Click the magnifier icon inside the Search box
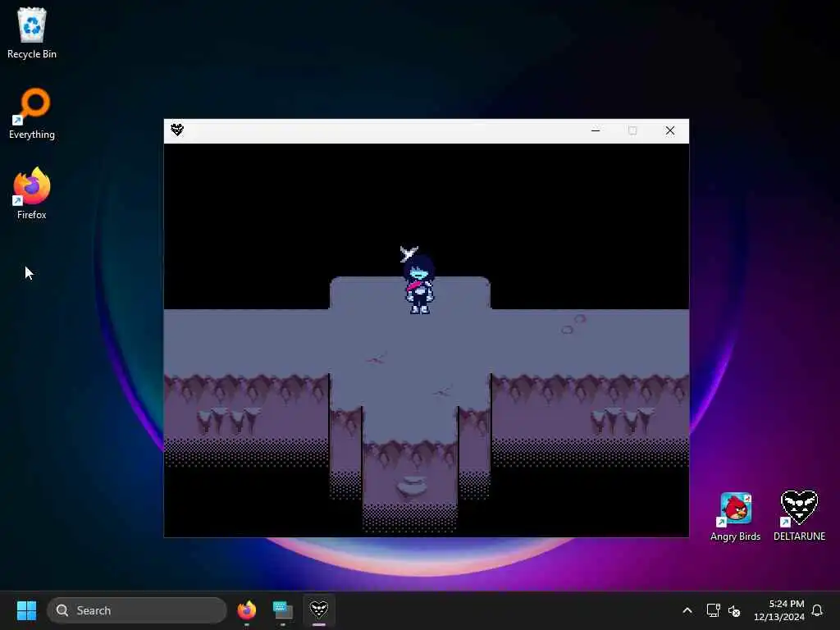Screen dimensions: 840x630 [62, 610]
